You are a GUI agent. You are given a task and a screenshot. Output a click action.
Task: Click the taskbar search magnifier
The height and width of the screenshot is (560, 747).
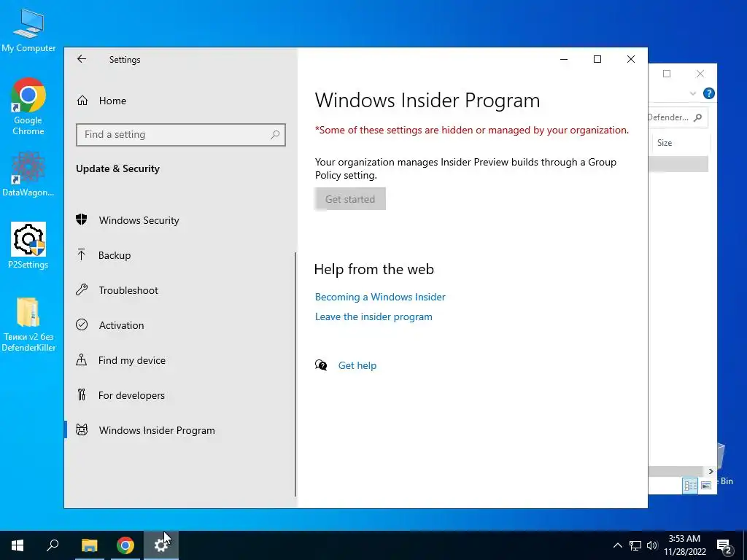[x=53, y=545]
